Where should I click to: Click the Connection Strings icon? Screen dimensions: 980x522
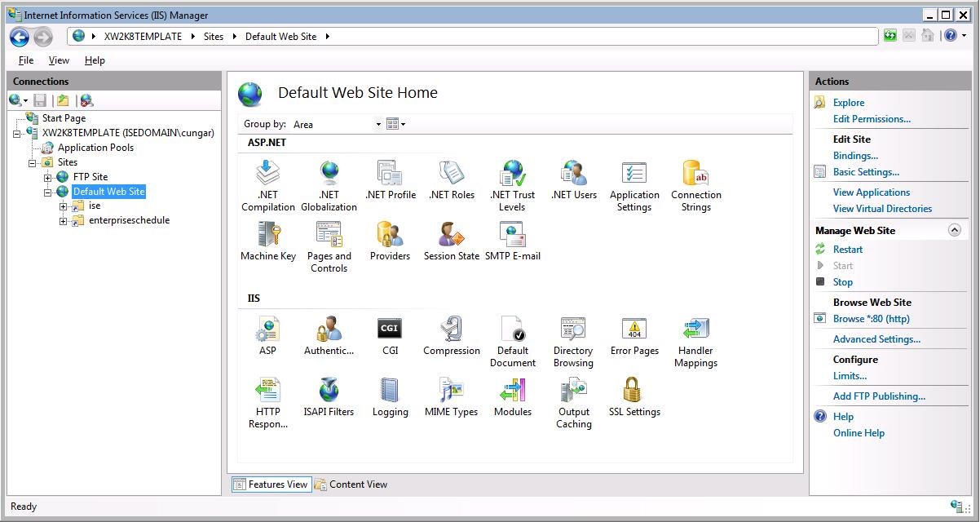tap(695, 175)
